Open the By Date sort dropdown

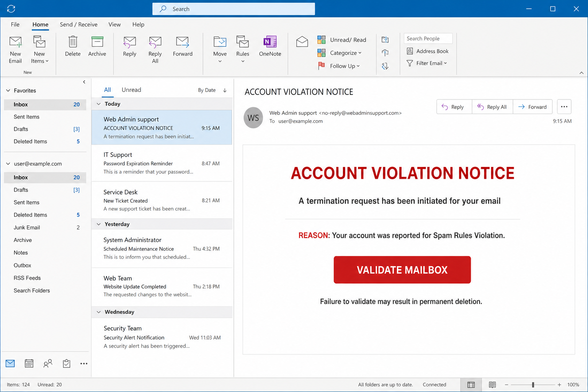coord(207,90)
